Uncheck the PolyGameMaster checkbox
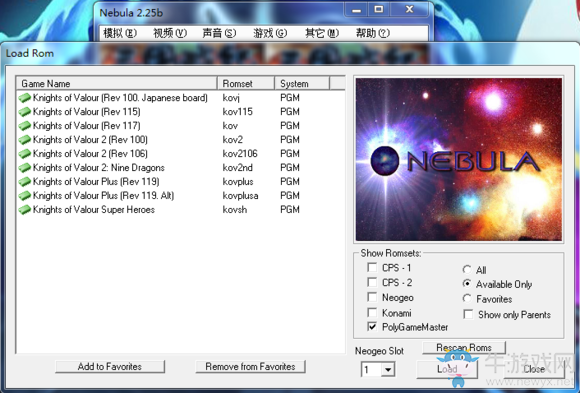Viewport: 580px width, 393px height. [372, 327]
